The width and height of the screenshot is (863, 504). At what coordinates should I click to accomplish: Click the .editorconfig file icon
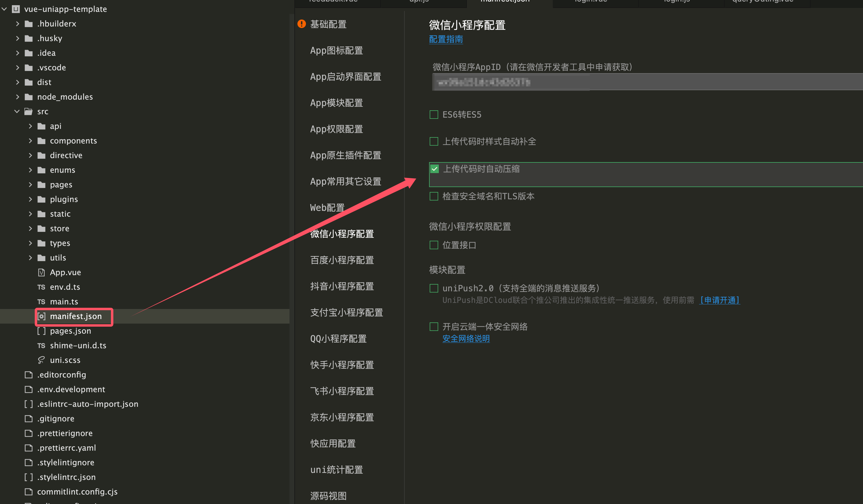(29, 375)
